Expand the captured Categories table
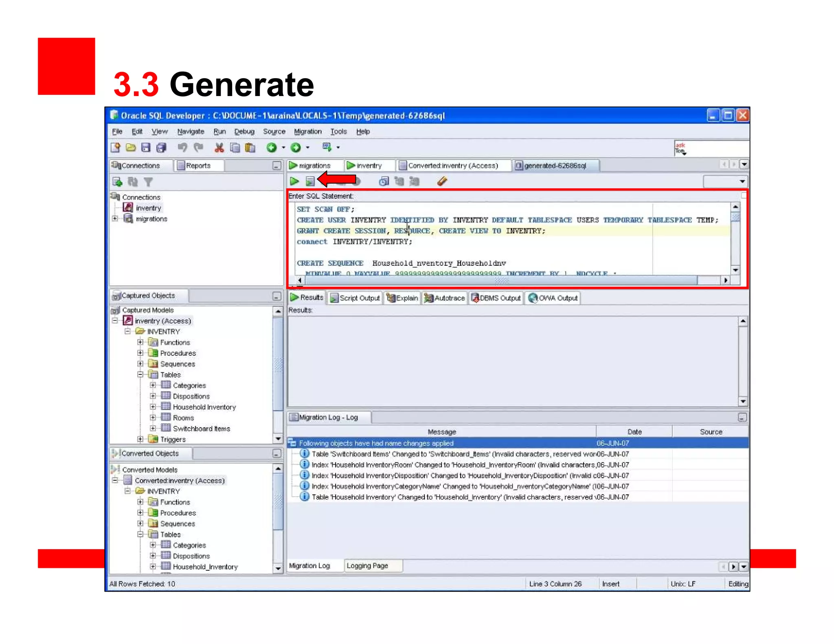 point(153,385)
